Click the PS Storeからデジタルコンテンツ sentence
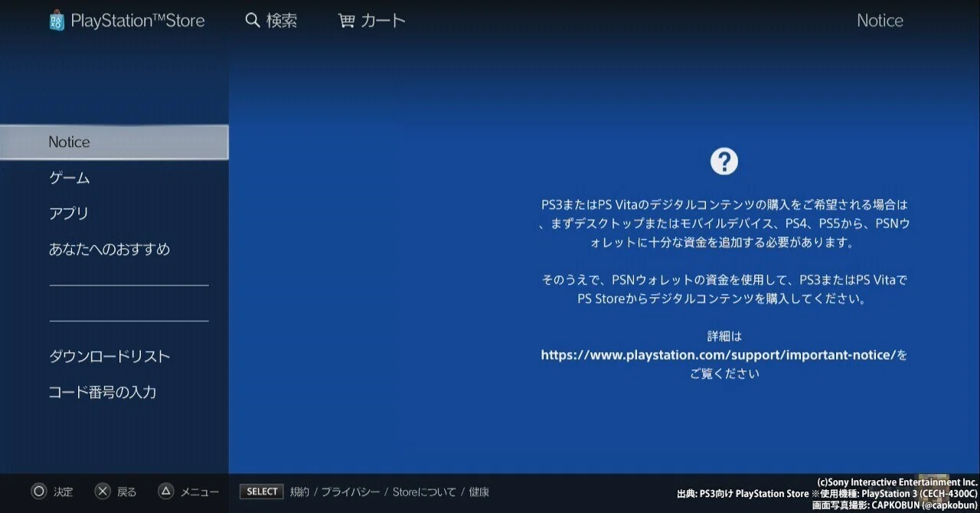Viewport: 980px width, 513px height. click(724, 299)
